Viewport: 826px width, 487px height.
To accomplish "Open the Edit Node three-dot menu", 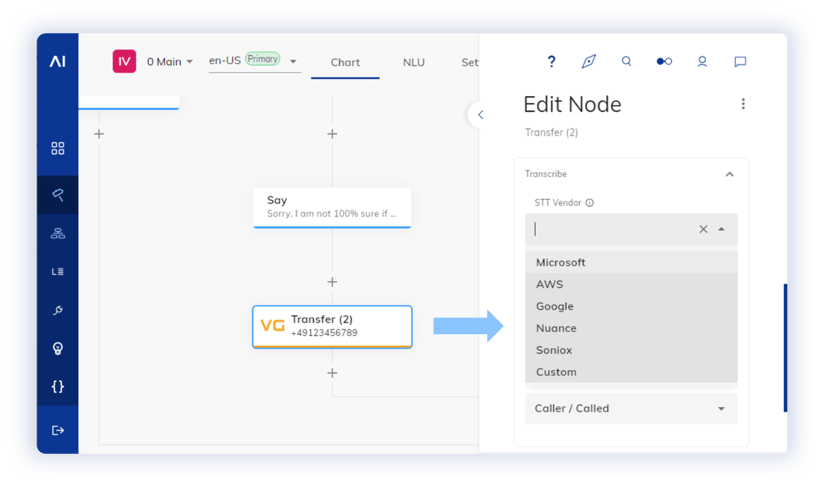I will (743, 104).
